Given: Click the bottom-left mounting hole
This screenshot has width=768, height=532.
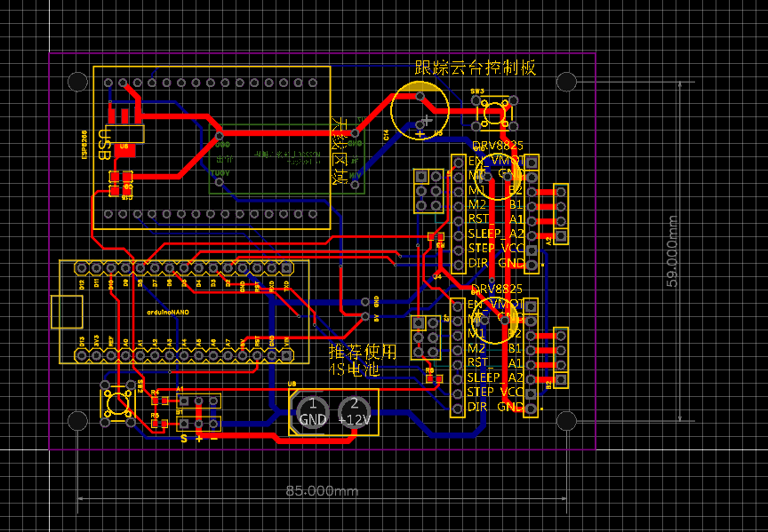Looking at the screenshot, I should [x=77, y=421].
